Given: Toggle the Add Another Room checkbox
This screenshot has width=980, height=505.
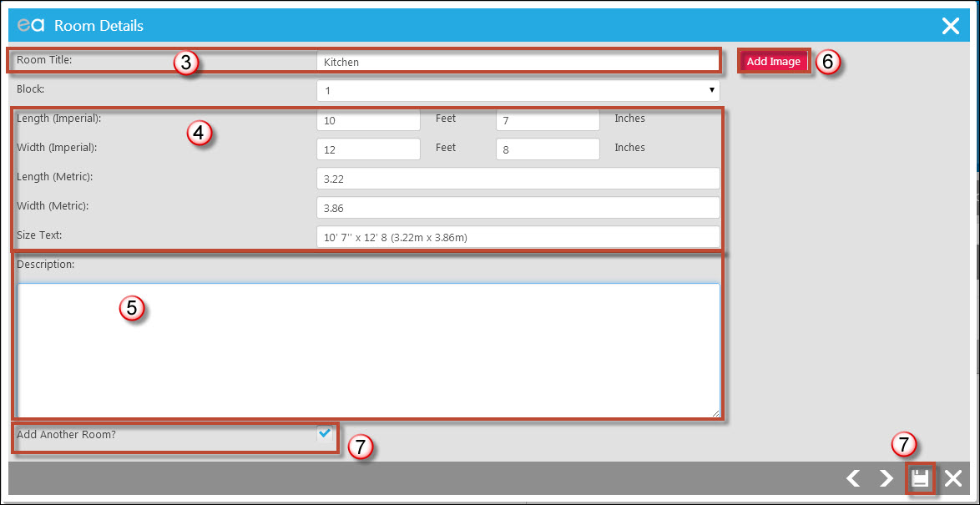Looking at the screenshot, I should [x=325, y=432].
